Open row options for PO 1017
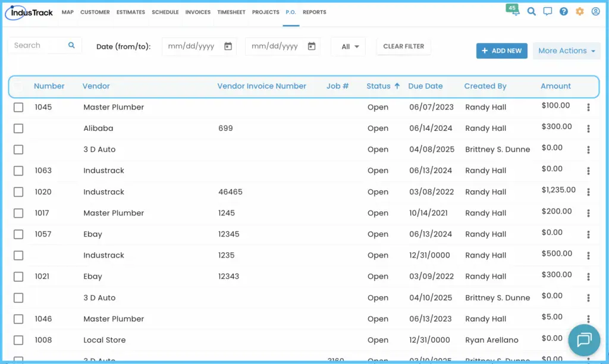 (x=588, y=214)
